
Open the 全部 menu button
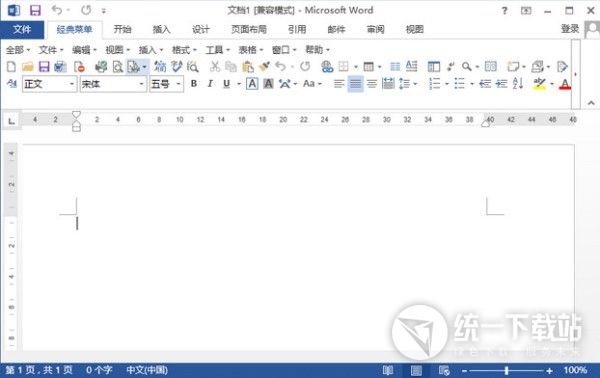coord(18,50)
